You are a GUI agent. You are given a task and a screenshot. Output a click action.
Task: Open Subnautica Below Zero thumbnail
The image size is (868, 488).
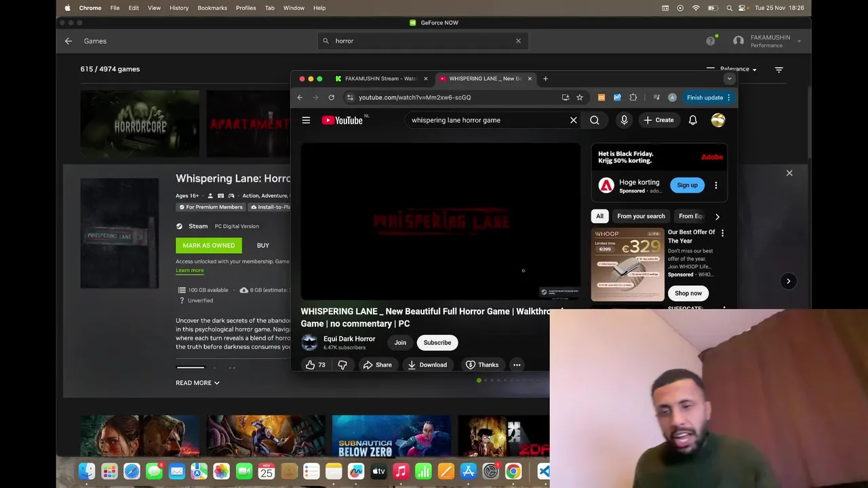coord(391,436)
